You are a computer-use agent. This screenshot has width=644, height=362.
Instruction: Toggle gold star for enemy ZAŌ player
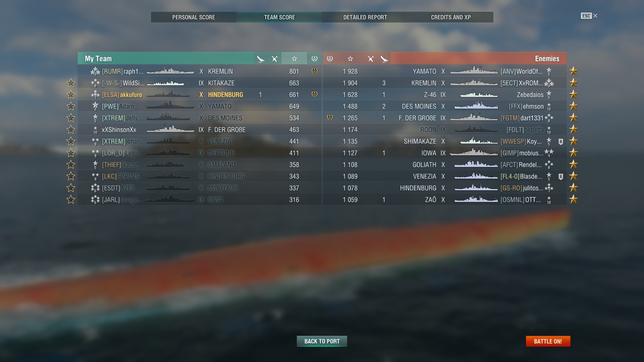(x=574, y=200)
